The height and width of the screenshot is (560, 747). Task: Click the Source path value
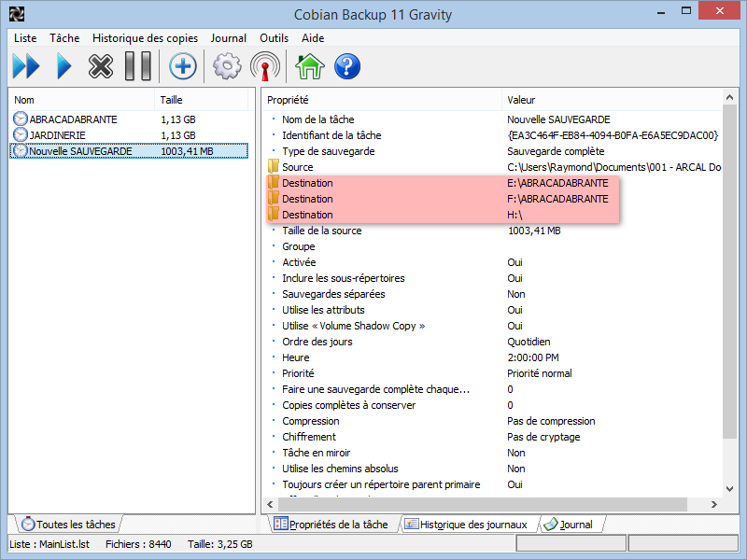coord(613,167)
